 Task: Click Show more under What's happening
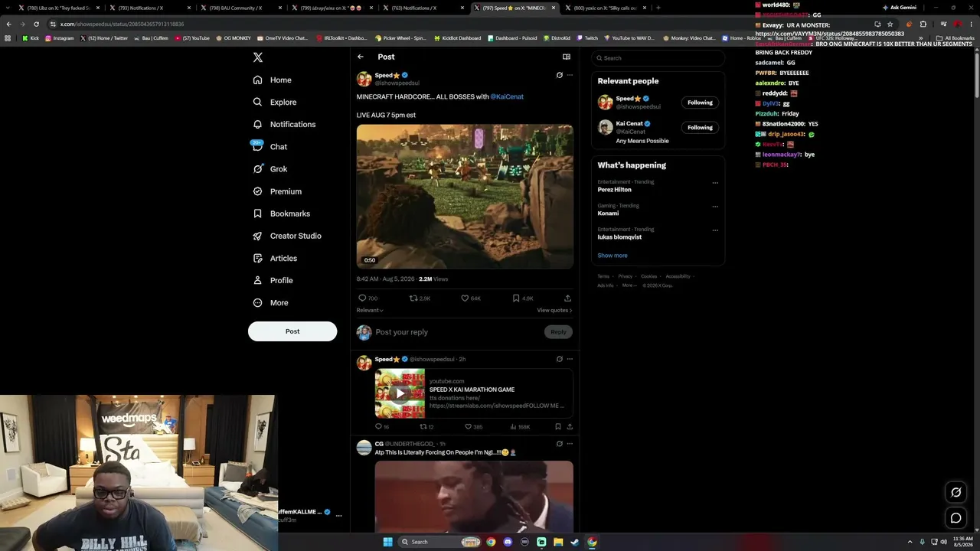pyautogui.click(x=612, y=256)
